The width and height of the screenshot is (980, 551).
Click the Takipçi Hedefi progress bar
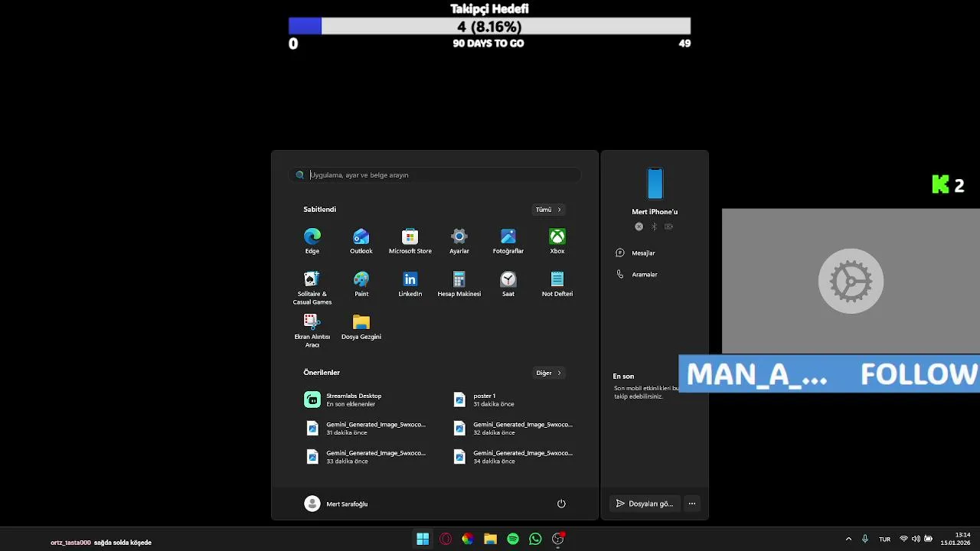pyautogui.click(x=490, y=26)
